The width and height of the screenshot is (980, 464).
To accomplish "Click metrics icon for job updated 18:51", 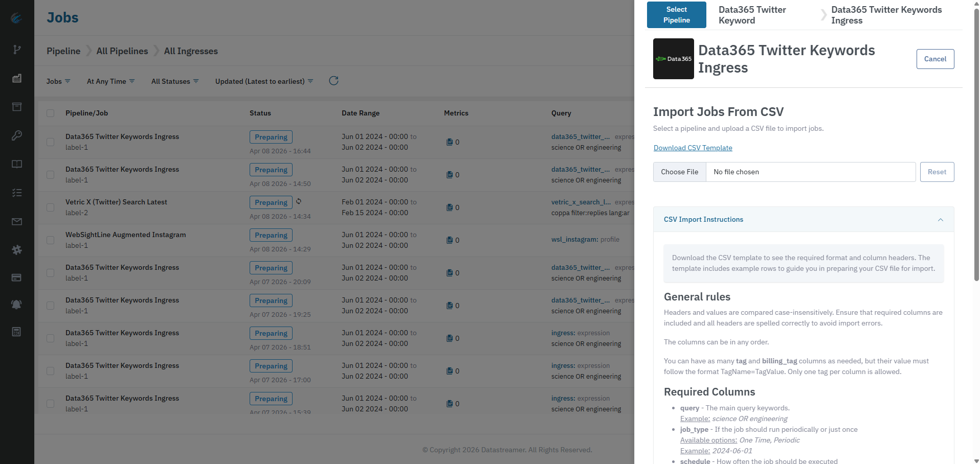I will point(450,338).
